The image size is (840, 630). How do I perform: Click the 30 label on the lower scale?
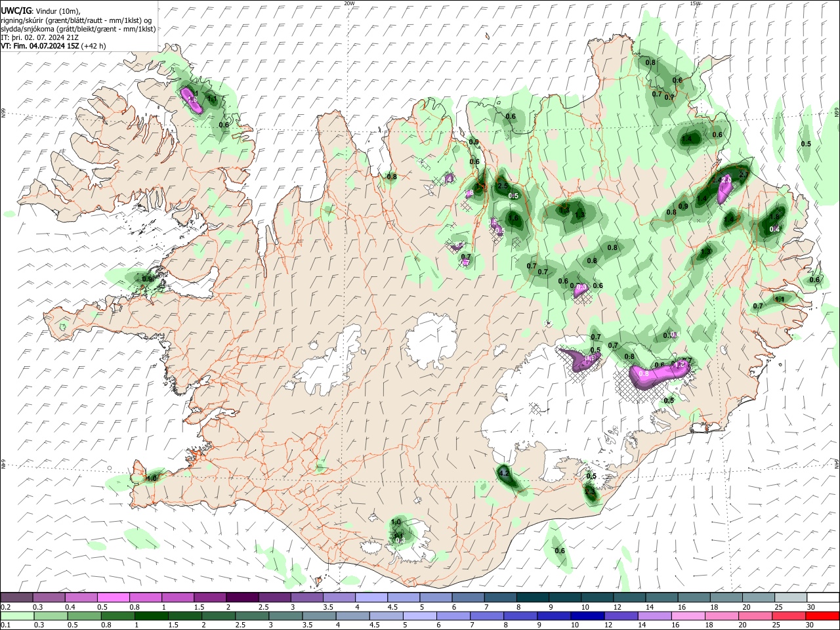[x=811, y=625]
